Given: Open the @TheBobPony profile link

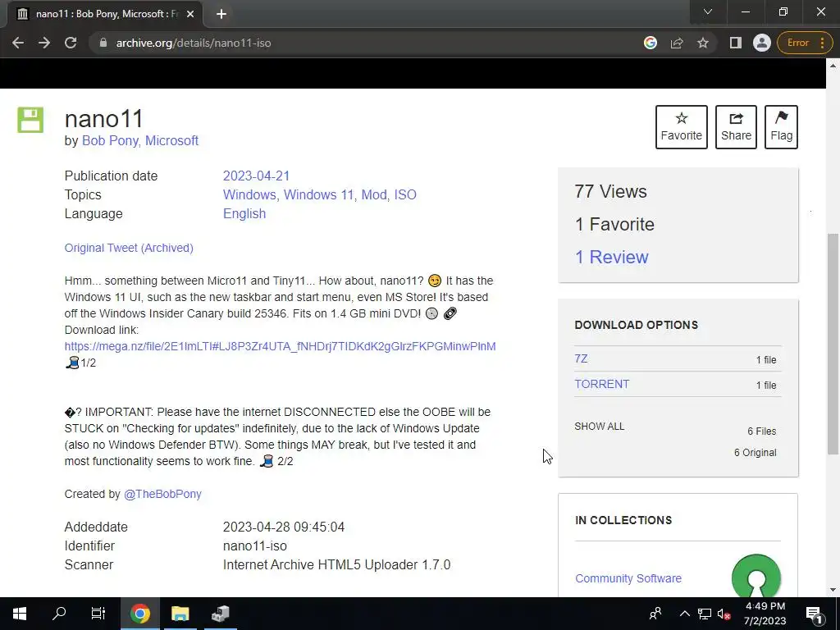Looking at the screenshot, I should point(162,494).
